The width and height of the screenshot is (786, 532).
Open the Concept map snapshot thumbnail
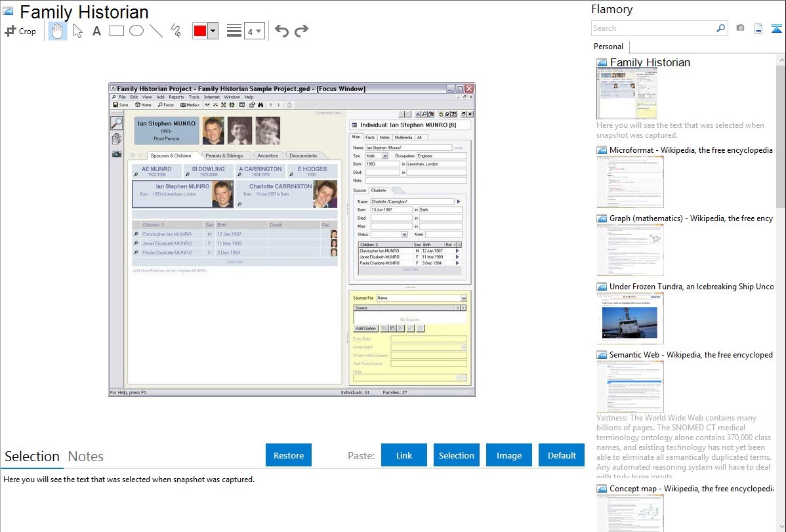point(630,513)
